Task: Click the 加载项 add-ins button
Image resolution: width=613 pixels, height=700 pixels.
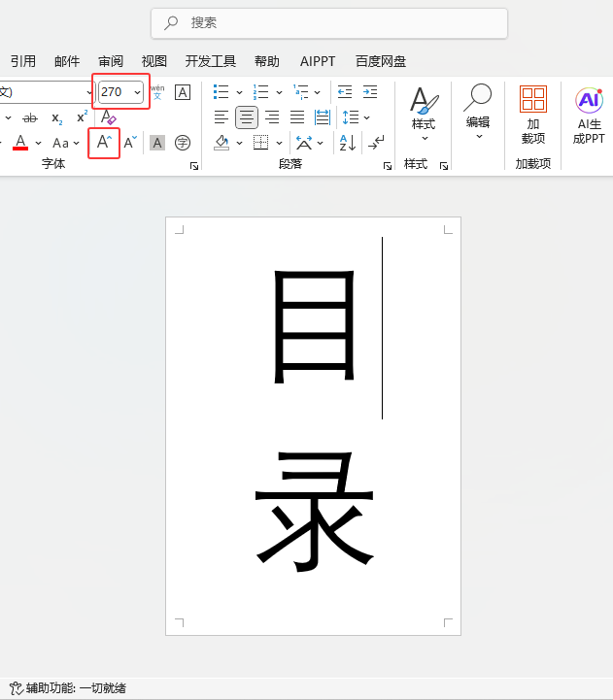Action: click(x=533, y=115)
